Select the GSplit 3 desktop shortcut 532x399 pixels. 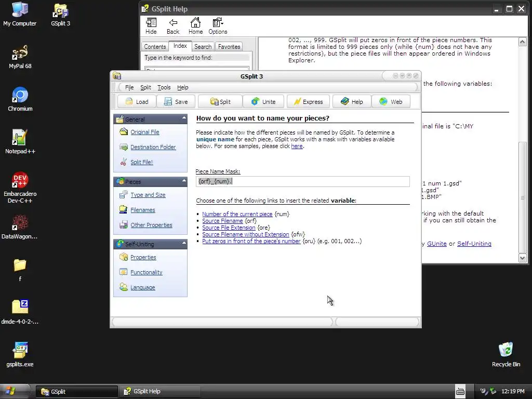pos(60,14)
